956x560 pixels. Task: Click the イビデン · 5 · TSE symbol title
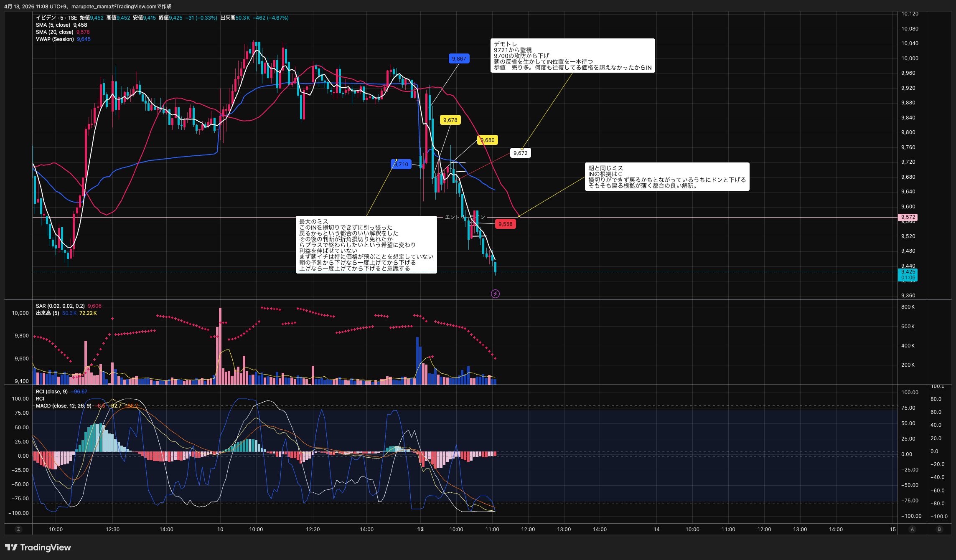[56, 18]
